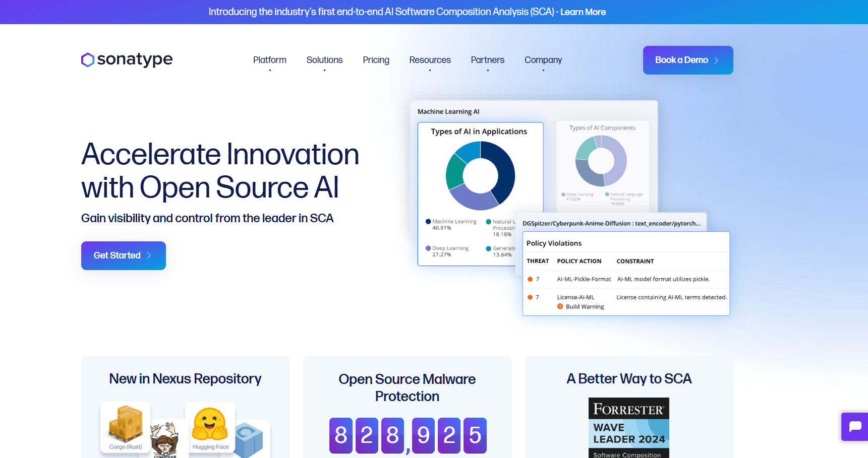Click the Build Warning alert icon
The width and height of the screenshot is (868, 458).
click(x=560, y=306)
